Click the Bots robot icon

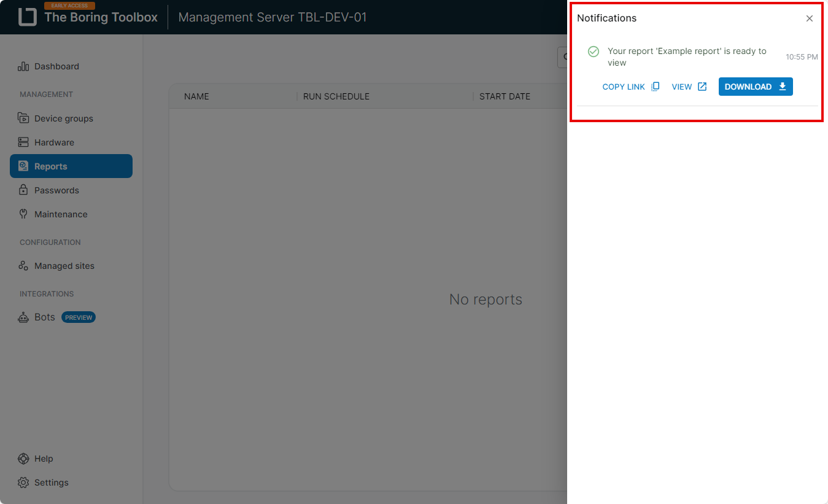point(23,317)
